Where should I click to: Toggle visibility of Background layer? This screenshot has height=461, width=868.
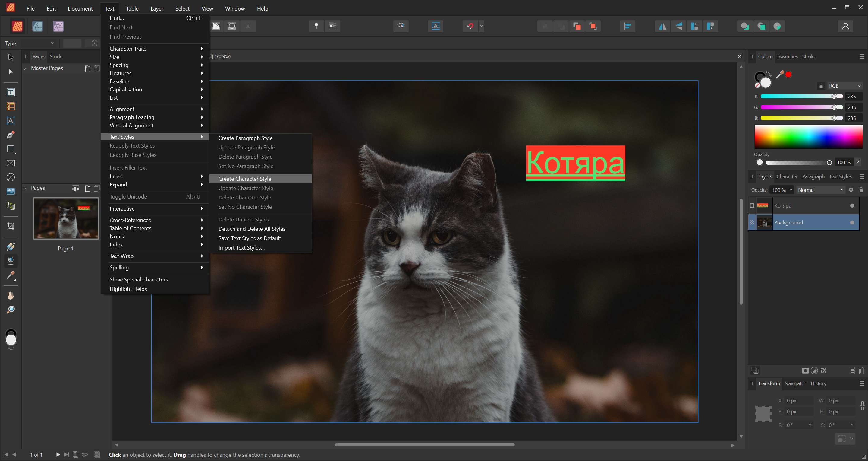click(852, 223)
